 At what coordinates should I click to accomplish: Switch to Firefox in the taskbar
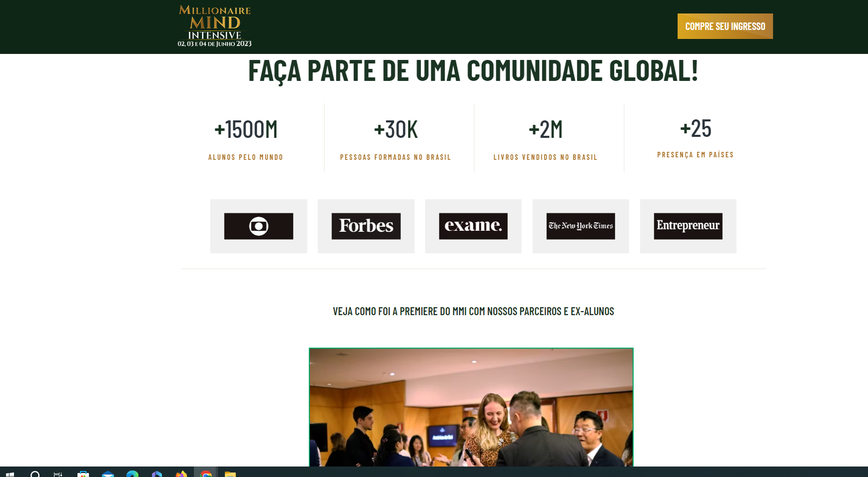pyautogui.click(x=181, y=474)
